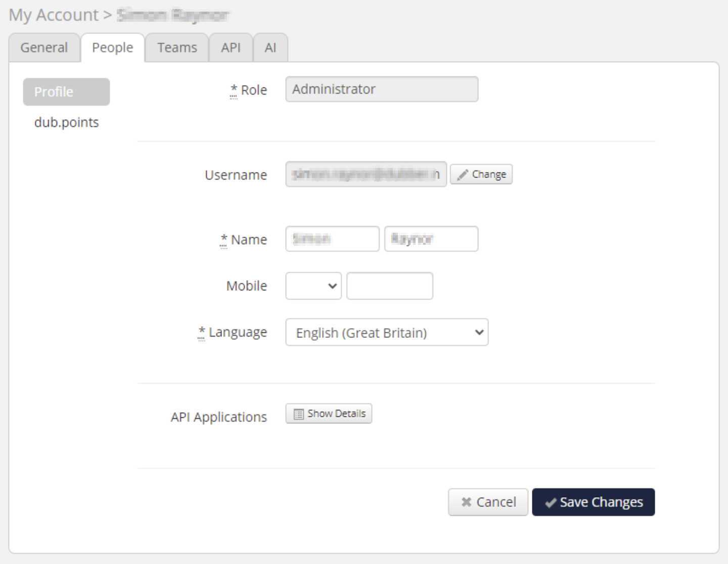Screen dimensions: 728x564
Task: Click Save Changes button
Action: (594, 502)
